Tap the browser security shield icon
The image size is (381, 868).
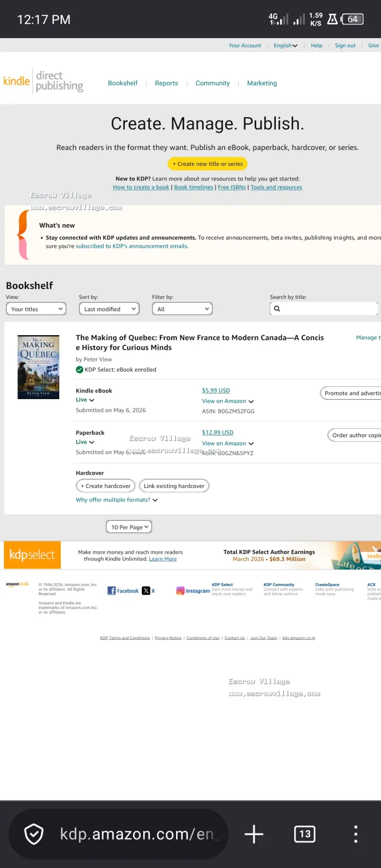coord(34,834)
